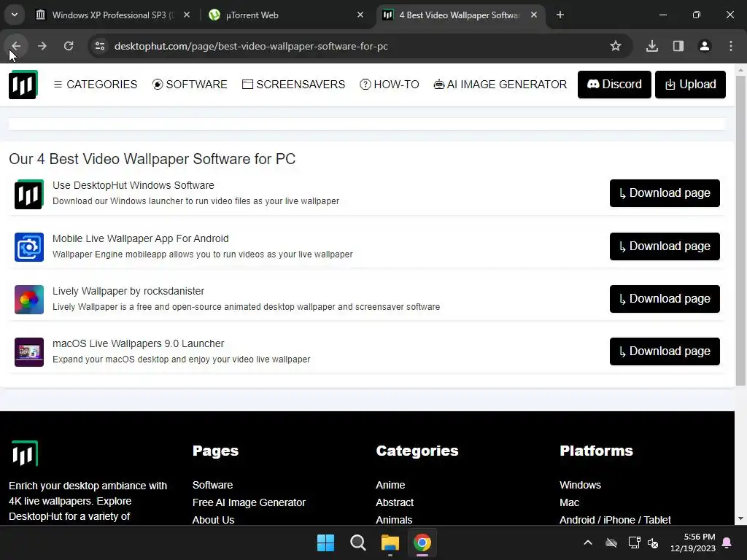Click the Chrome taskbar icon
747x560 pixels.
click(422, 542)
